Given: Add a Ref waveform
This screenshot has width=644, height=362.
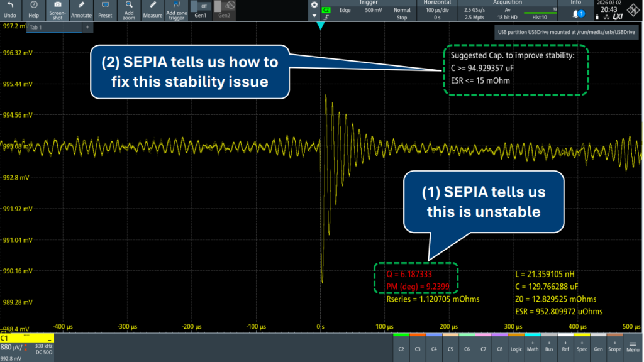Looking at the screenshot, I should (x=565, y=347).
